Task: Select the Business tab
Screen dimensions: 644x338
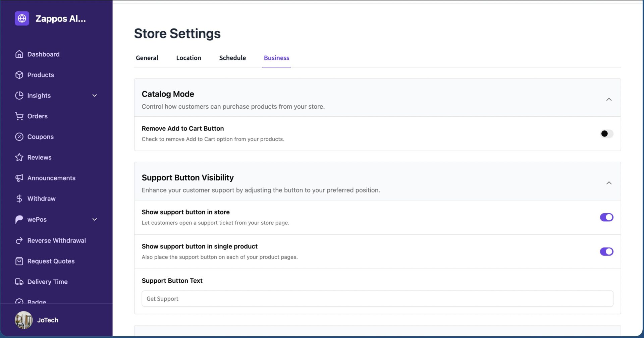Action: [276, 58]
